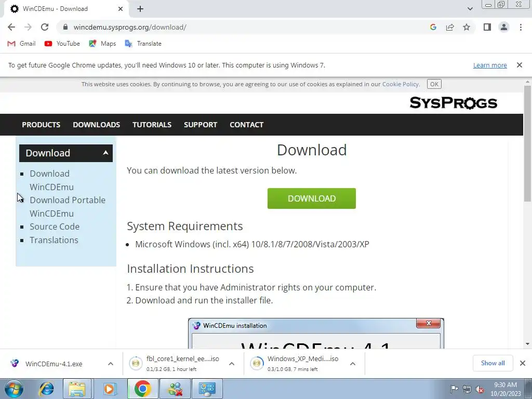Switch to the WinCDEmu - Download tab
This screenshot has width=532, height=399.
coord(66,9)
